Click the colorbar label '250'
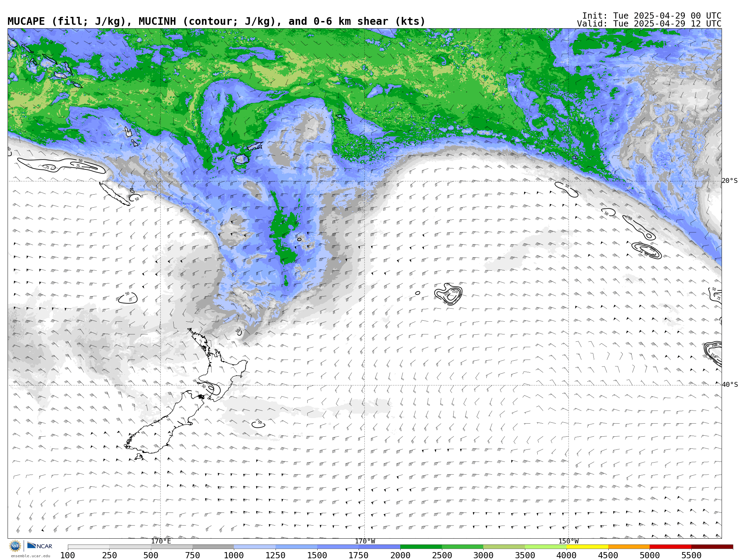The image size is (744, 560). tap(109, 556)
